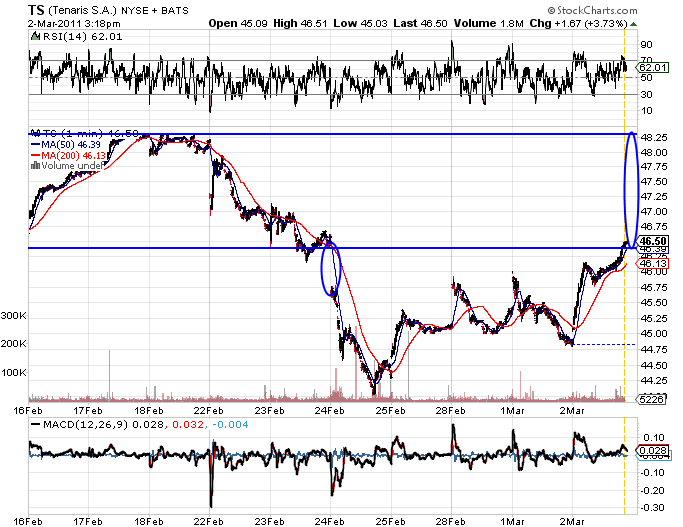Click the 24Feb date label under the MACD panel

click(330, 522)
